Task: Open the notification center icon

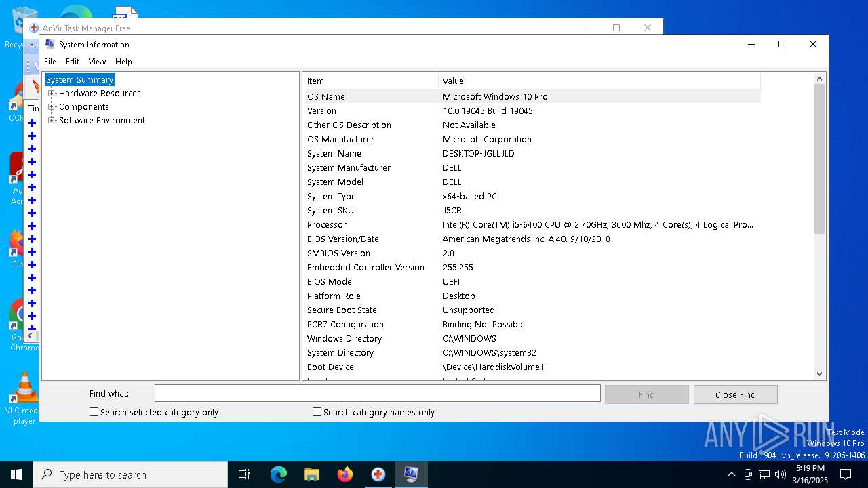Action: [x=846, y=474]
